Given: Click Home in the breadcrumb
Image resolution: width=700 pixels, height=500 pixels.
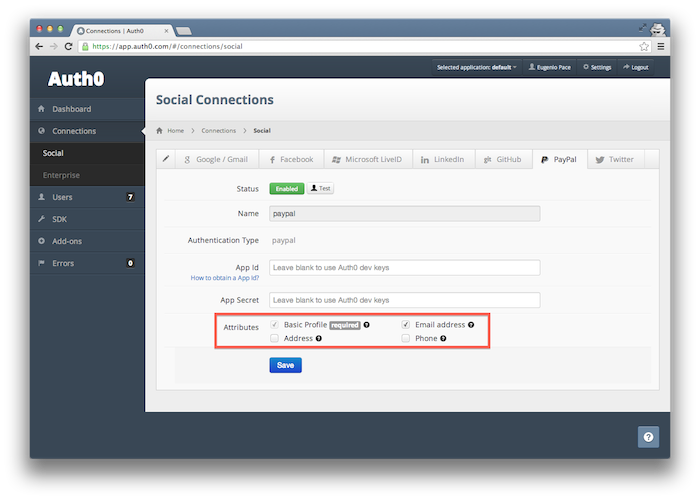Looking at the screenshot, I should point(175,131).
